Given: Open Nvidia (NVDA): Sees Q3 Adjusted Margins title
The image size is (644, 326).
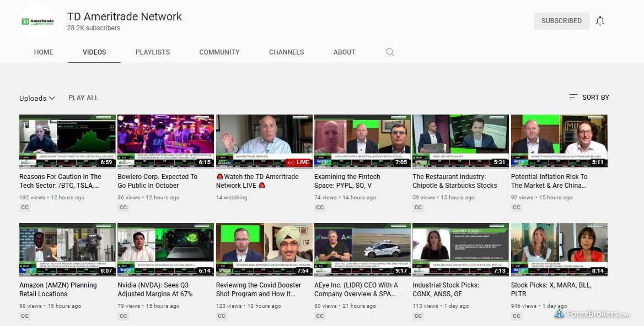Looking at the screenshot, I should click(x=155, y=290).
